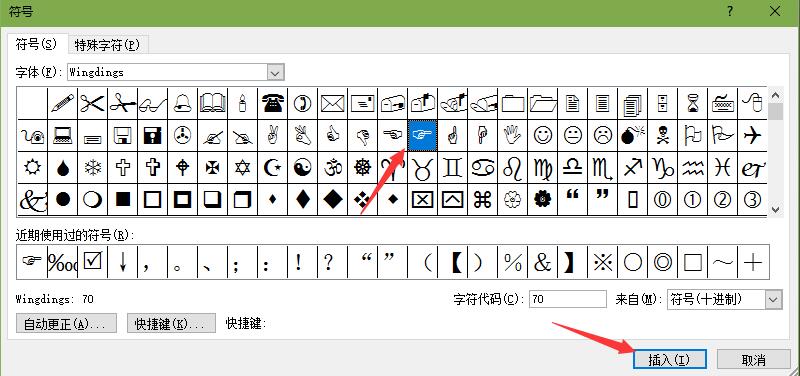This screenshot has height=376, width=800.
Task: Open the 字体 Wingdings font dropdown
Action: point(276,72)
